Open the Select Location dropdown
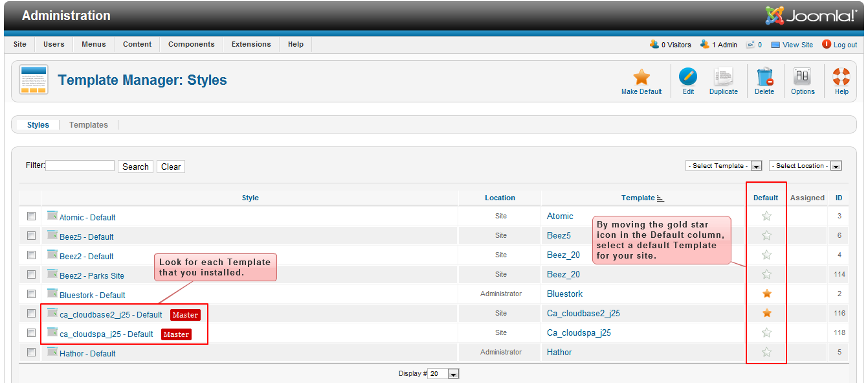Screen dimensions: 868x383 805,166
